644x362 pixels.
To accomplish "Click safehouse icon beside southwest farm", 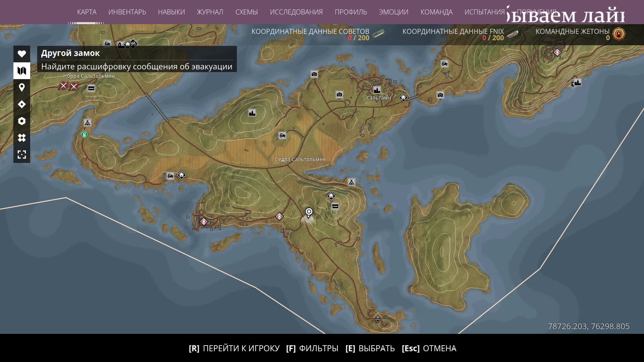I will (181, 175).
